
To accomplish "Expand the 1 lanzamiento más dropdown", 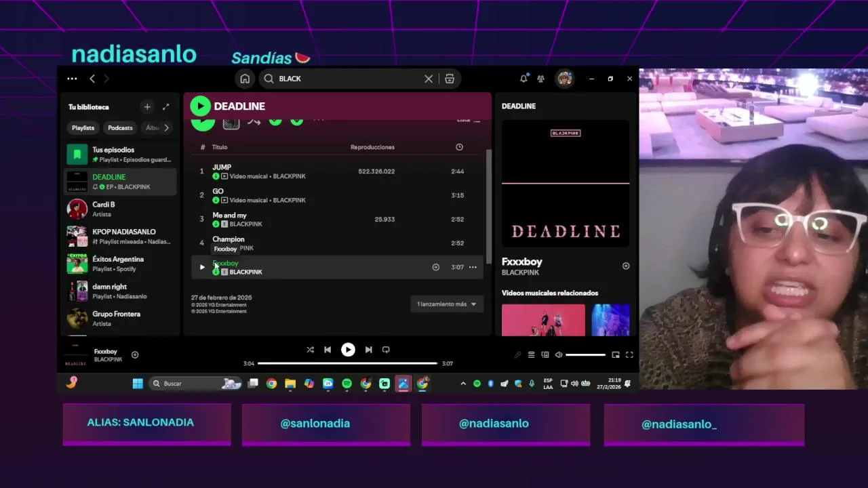I will pyautogui.click(x=447, y=304).
